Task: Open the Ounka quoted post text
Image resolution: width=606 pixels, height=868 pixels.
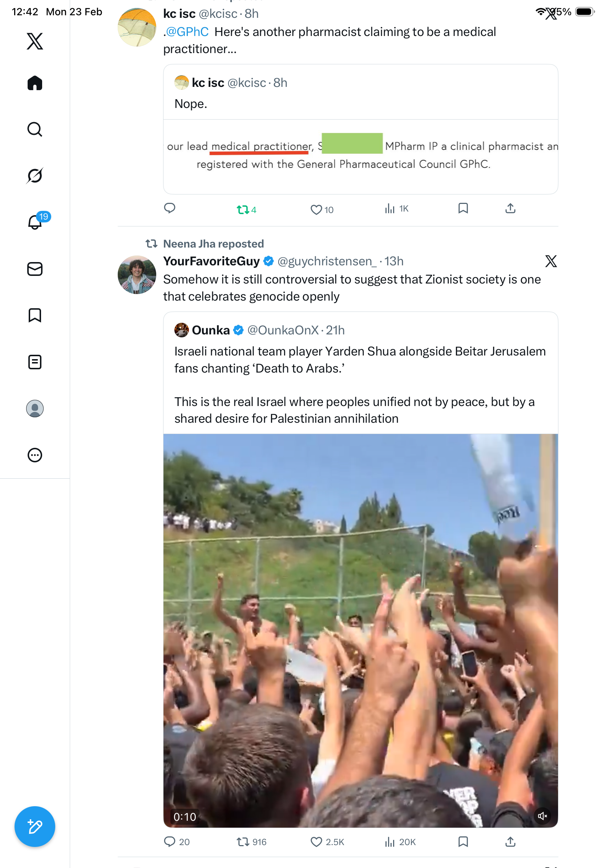Action: [x=360, y=385]
